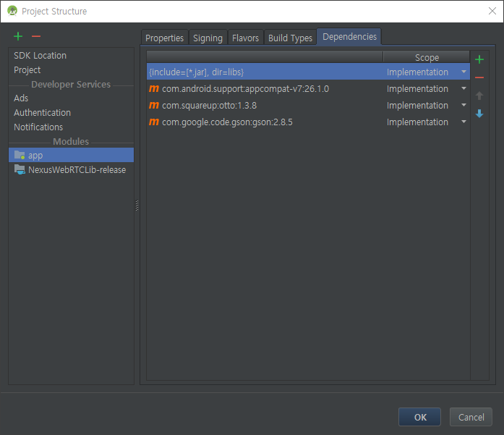Select SDK Location in sidebar

point(71,55)
